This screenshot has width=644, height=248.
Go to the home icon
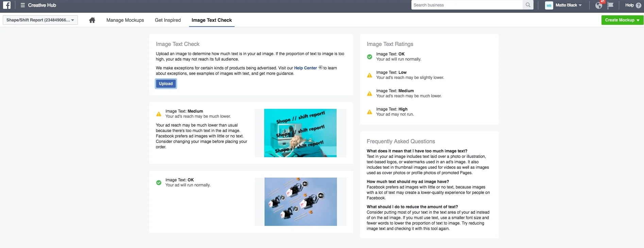[x=92, y=20]
